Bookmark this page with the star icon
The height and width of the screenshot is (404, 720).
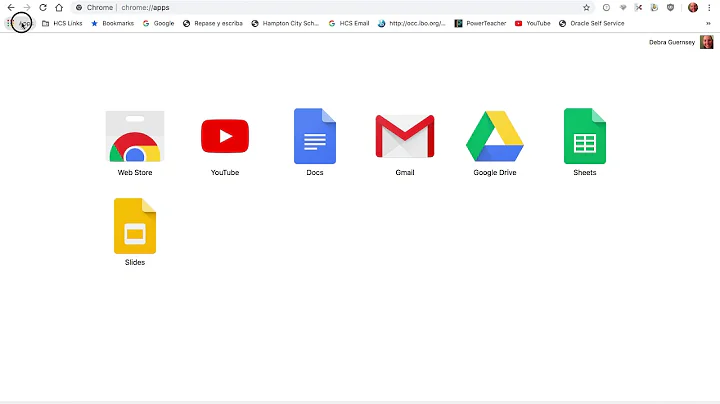[x=586, y=7]
